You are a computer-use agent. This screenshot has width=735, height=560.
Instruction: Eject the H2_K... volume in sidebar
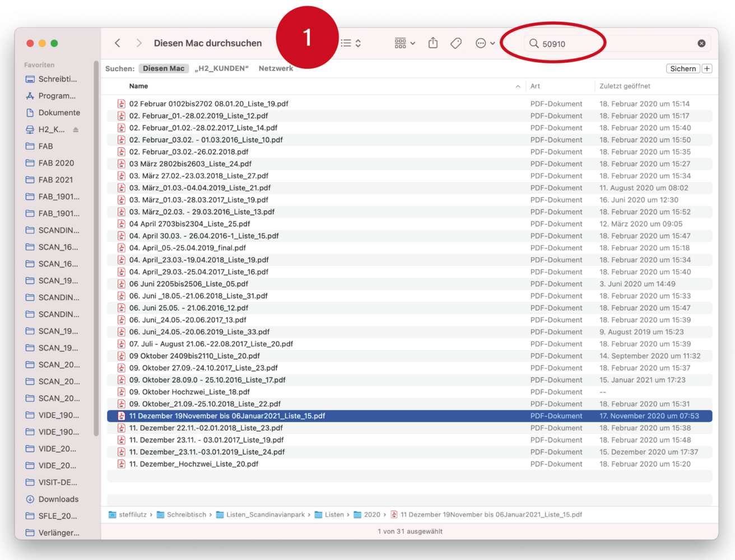pos(76,129)
